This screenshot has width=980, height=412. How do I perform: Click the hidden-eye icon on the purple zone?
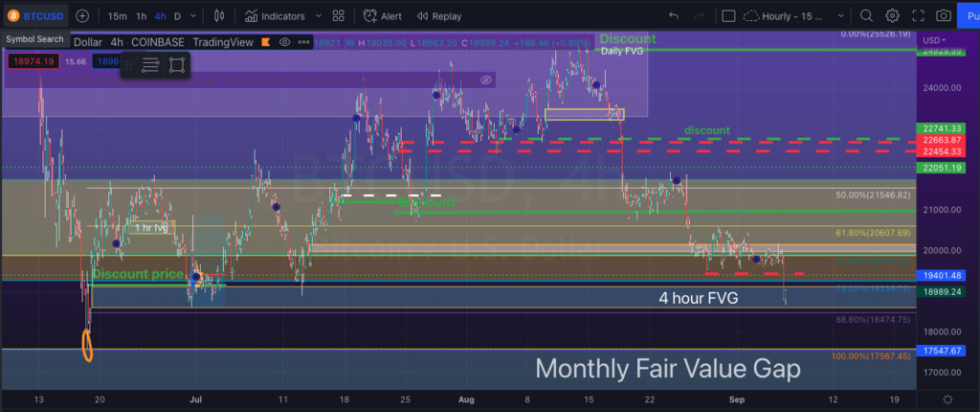click(x=486, y=80)
